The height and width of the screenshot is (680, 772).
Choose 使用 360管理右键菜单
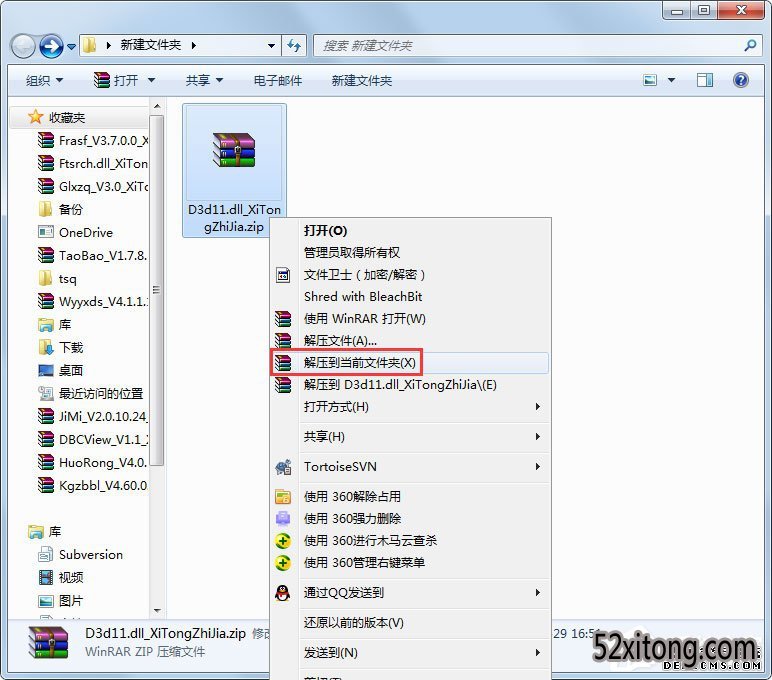(410, 562)
